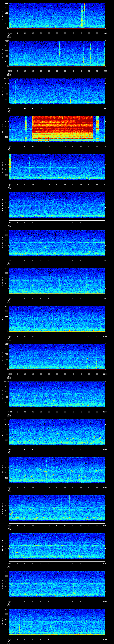Click the spectrogram panel starting at 6:08:00
The width and height of the screenshot is (114, 644).
point(57,280)
